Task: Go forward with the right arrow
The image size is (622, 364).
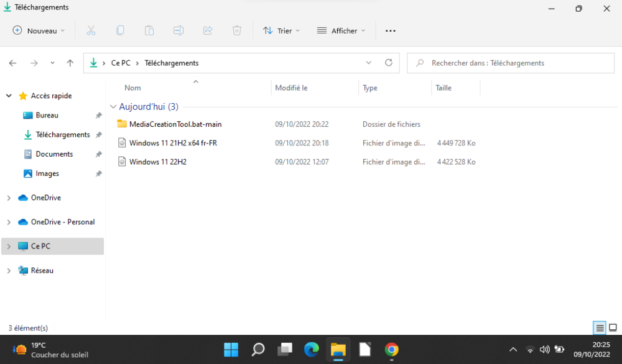Action: tap(34, 63)
